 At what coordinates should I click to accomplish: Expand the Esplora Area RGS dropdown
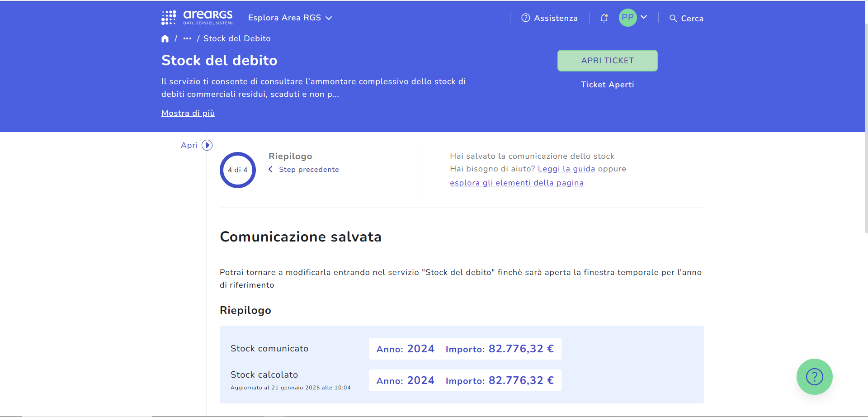[290, 18]
